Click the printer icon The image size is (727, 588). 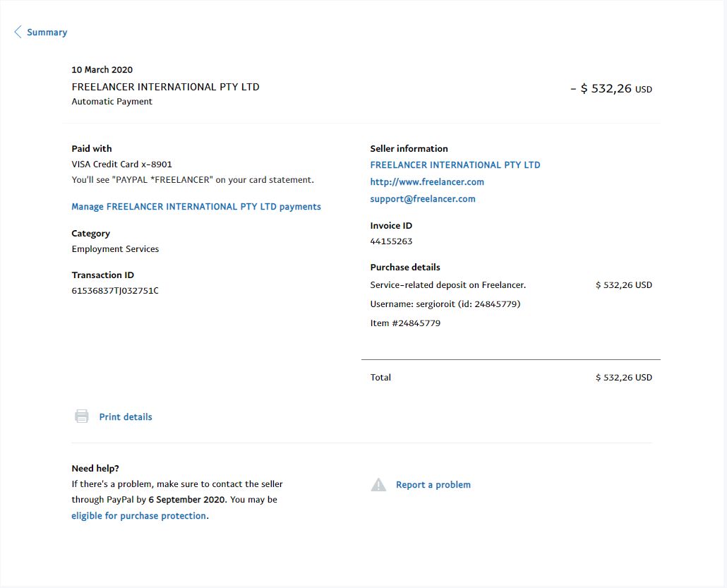point(82,416)
